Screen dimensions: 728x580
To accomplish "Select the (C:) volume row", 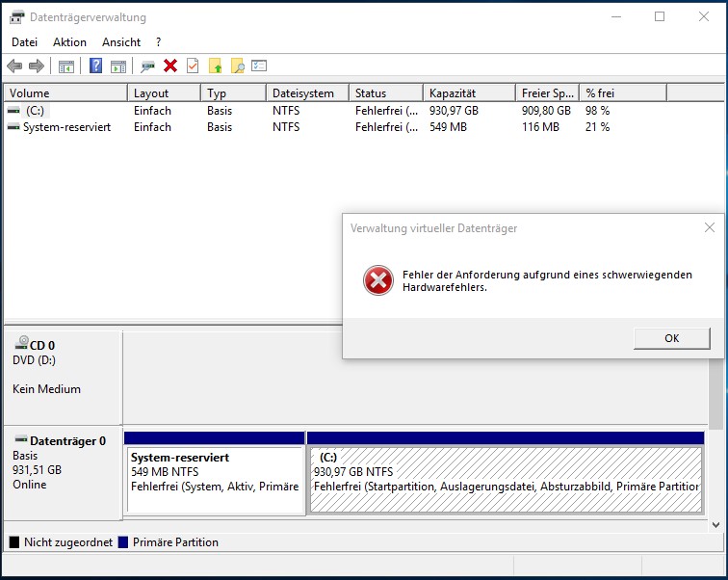I will point(337,111).
